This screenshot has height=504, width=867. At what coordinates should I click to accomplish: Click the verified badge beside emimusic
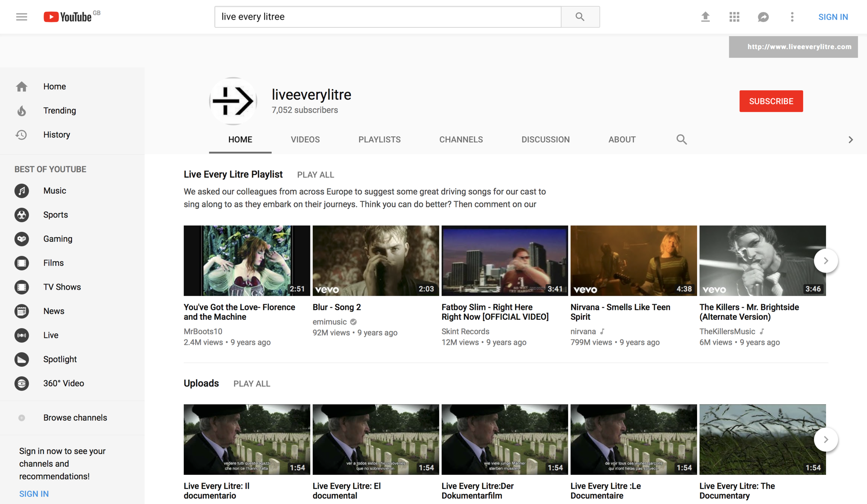coord(353,322)
